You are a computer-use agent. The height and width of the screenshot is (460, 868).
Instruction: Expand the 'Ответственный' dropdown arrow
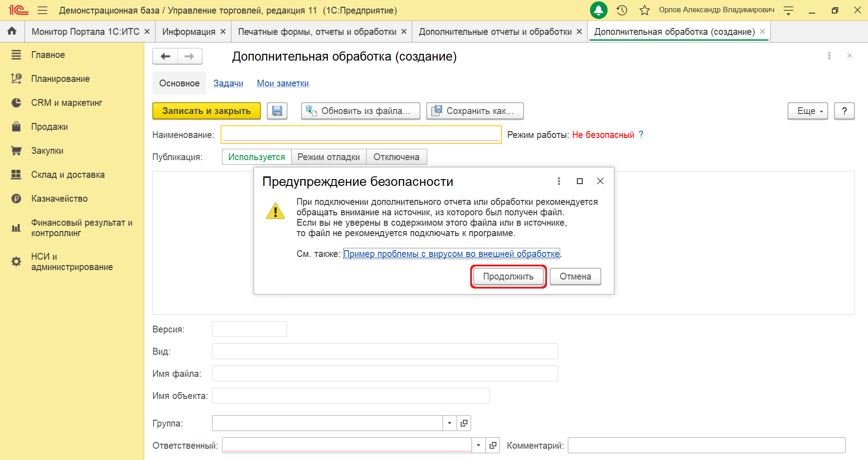[x=478, y=446]
